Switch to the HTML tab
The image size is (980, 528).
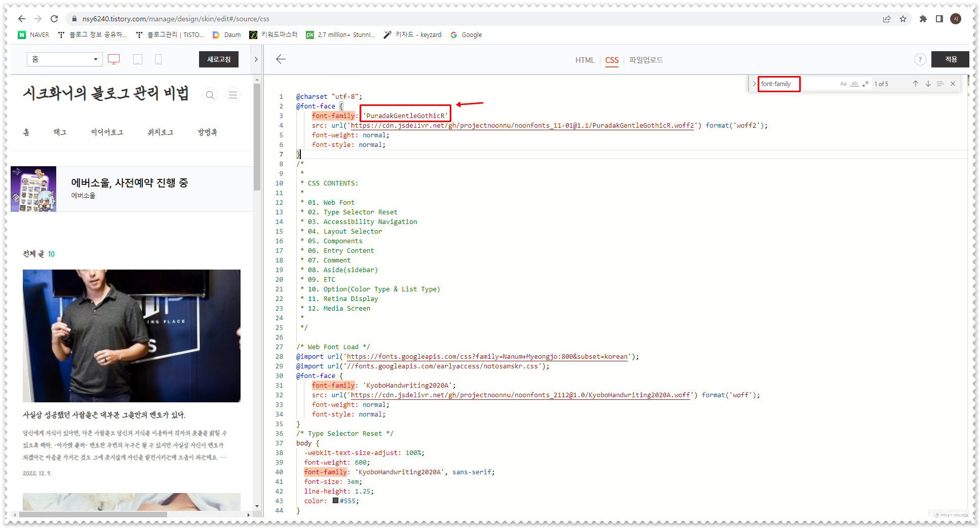click(x=584, y=60)
